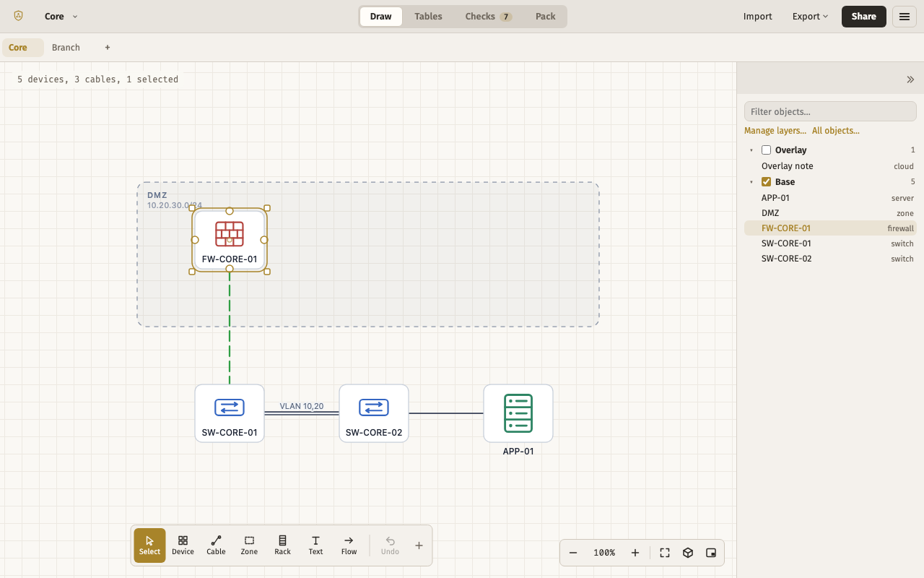Zoom in with the plus button
This screenshot has width=924, height=578.
pyautogui.click(x=635, y=553)
